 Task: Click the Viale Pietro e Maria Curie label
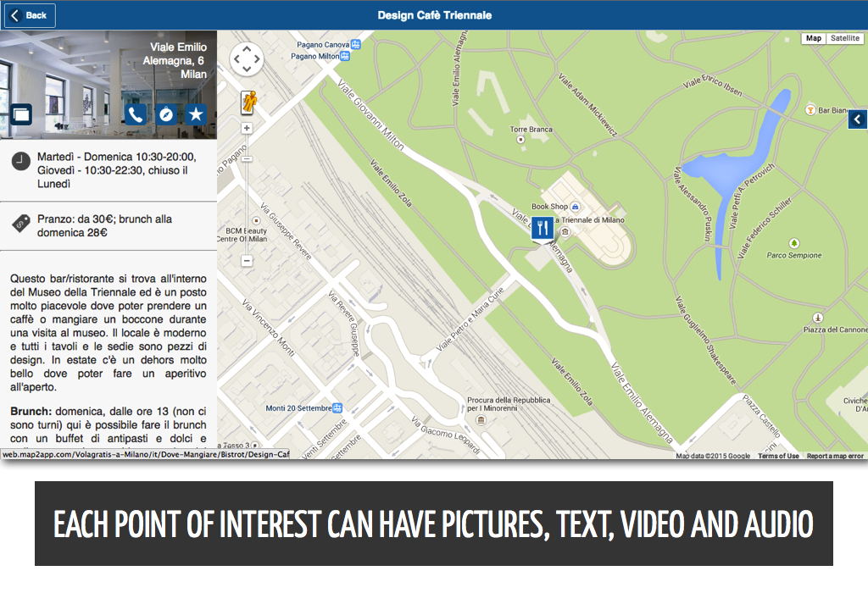[x=470, y=319]
